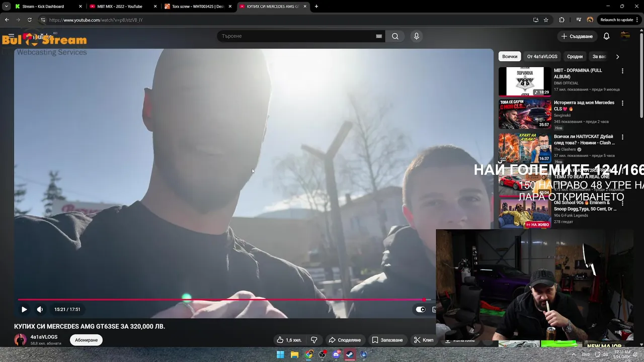Click the magnifier search button
The width and height of the screenshot is (644, 362).
tap(395, 36)
